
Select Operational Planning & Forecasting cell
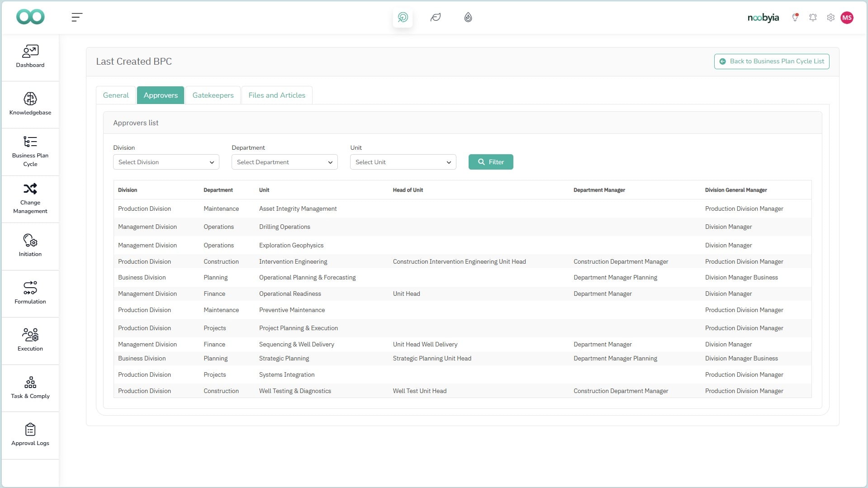[x=308, y=277]
